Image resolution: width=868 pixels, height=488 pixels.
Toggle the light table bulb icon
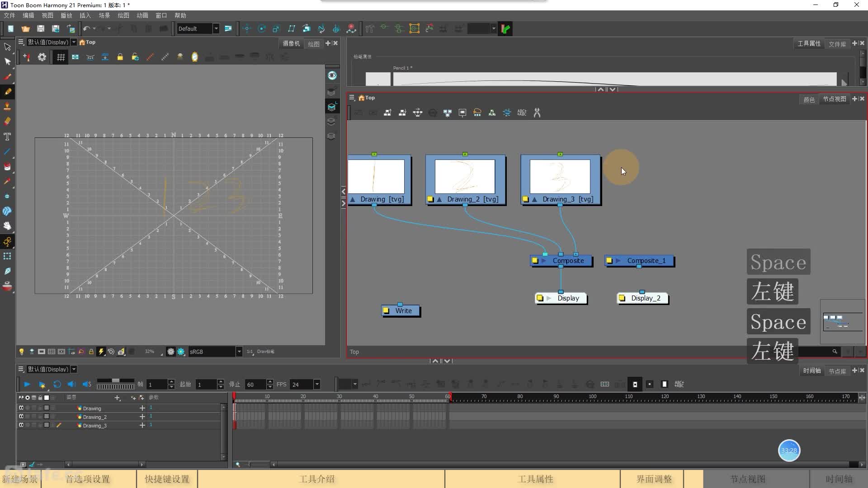(21, 352)
